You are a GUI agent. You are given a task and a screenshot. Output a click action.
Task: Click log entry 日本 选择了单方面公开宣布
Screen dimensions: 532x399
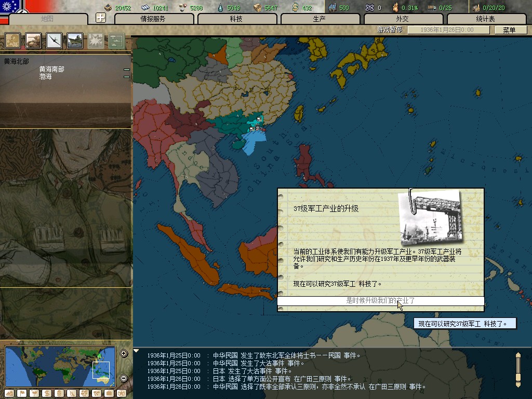point(249,379)
